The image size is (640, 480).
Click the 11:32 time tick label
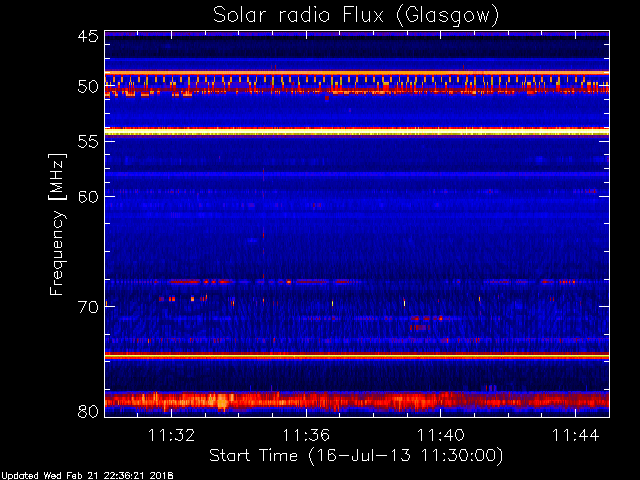(171, 435)
